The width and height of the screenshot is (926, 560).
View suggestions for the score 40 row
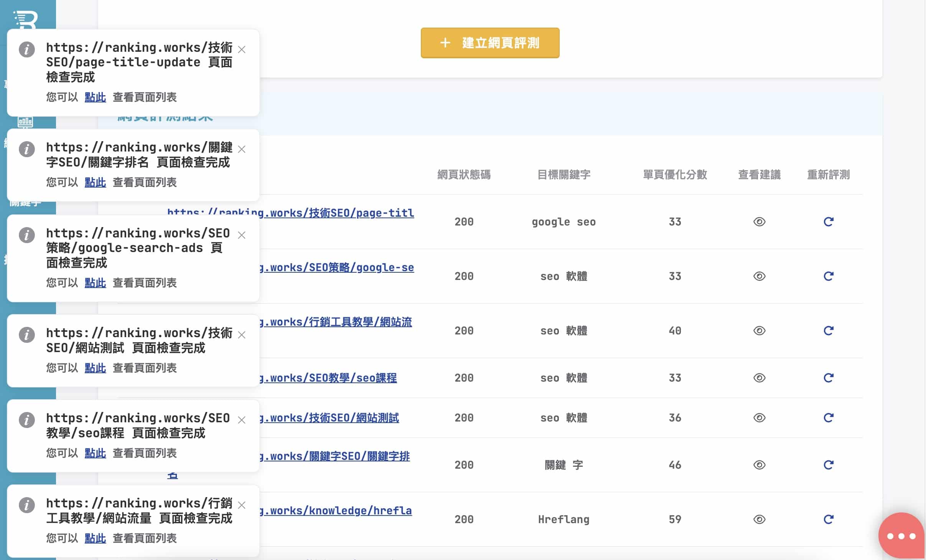tap(759, 331)
